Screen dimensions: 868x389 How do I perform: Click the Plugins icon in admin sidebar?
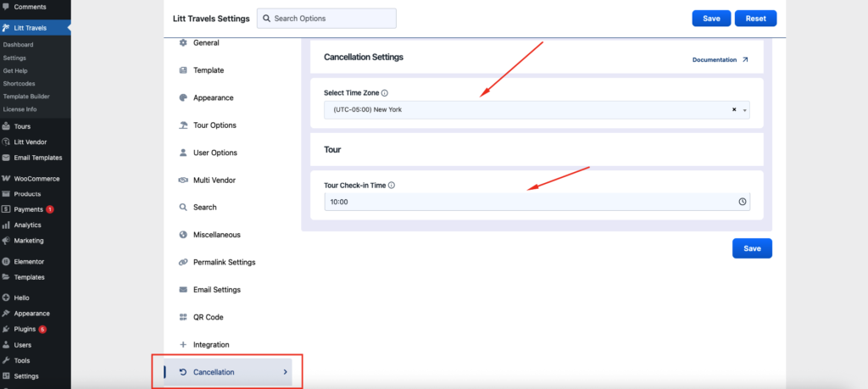7,329
